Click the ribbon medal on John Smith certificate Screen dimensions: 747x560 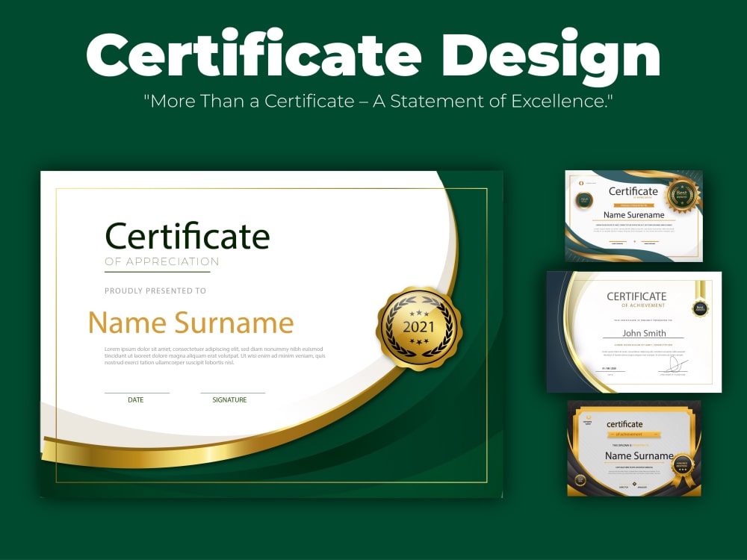click(700, 299)
